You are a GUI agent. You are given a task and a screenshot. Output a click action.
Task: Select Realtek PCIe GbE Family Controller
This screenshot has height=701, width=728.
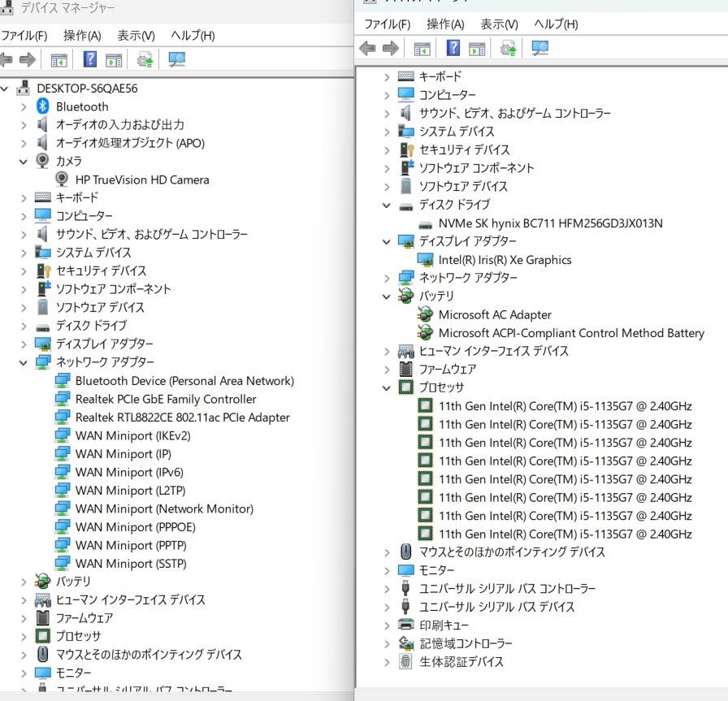click(x=166, y=400)
